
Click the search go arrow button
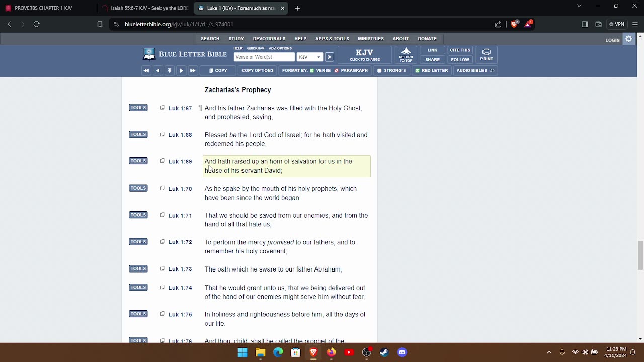coord(329,57)
